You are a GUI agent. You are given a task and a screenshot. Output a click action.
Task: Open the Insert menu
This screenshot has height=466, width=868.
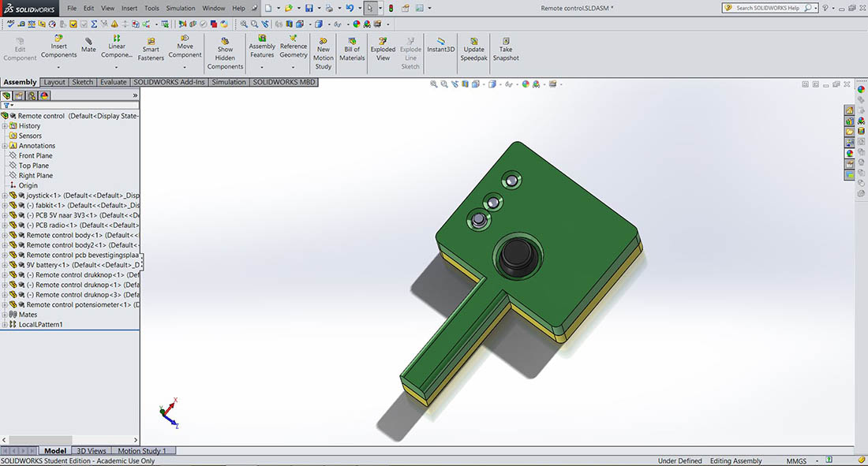pyautogui.click(x=129, y=9)
